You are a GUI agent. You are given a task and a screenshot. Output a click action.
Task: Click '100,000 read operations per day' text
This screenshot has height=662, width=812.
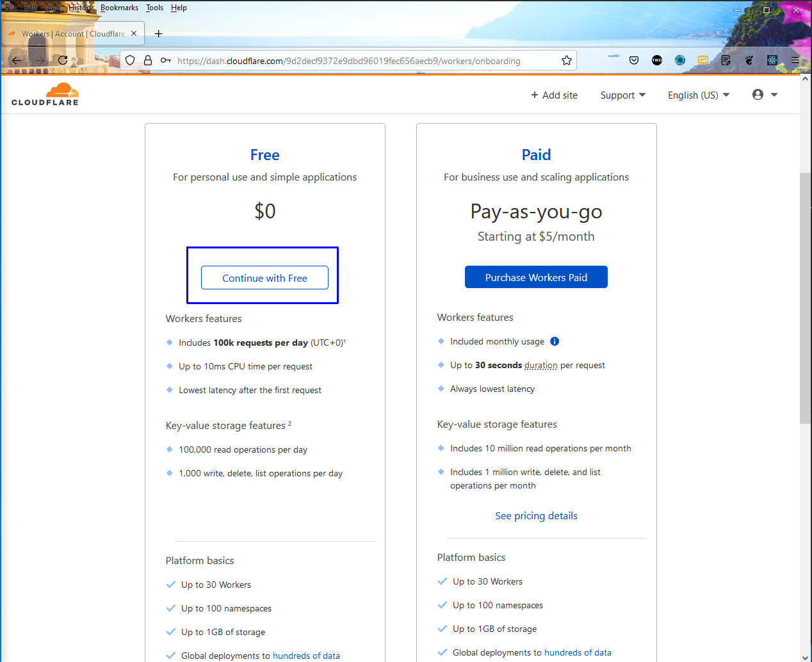click(243, 449)
